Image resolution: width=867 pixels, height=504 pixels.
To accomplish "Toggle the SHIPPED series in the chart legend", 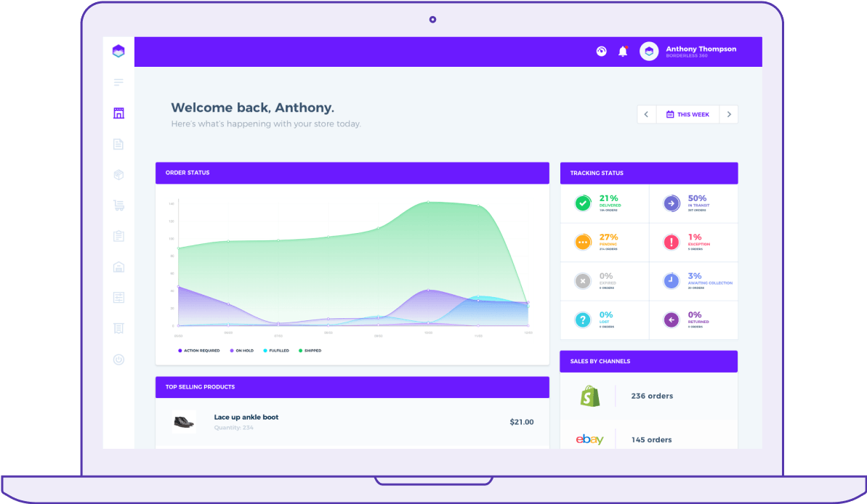I will (310, 351).
